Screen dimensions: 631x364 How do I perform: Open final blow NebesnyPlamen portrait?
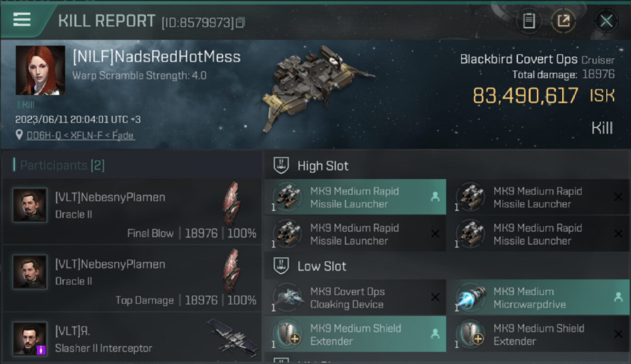30,205
